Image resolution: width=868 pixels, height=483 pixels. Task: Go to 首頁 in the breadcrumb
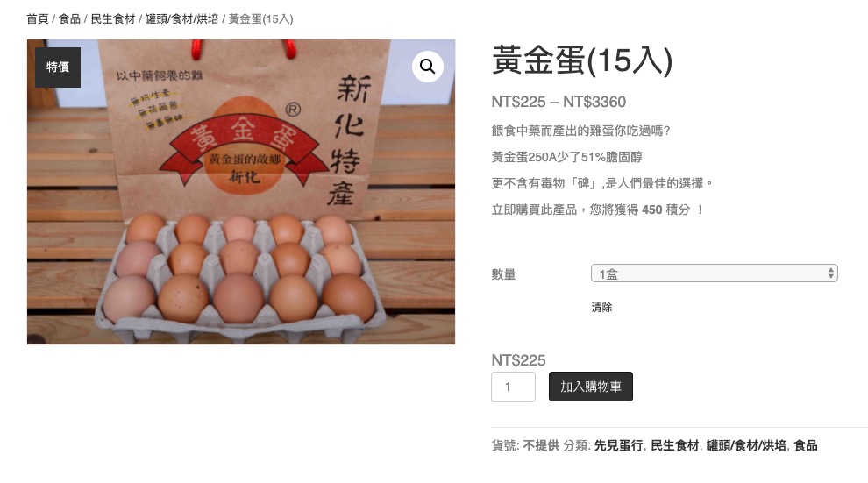pos(38,18)
